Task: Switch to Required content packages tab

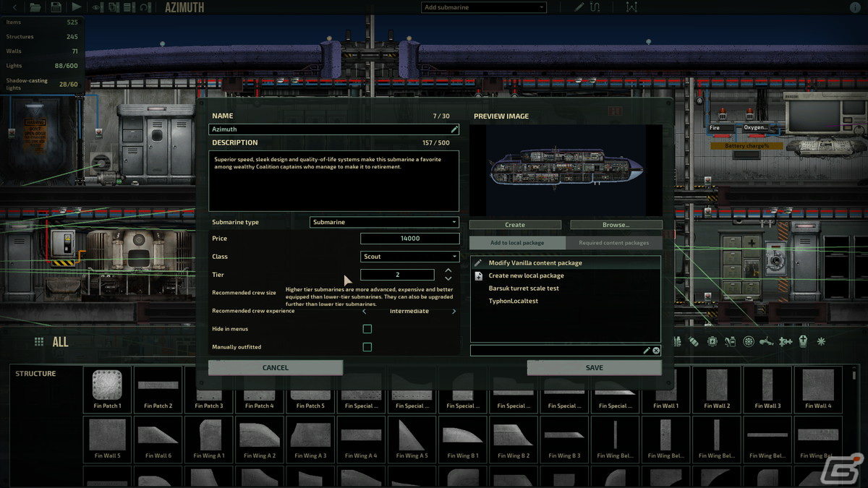Action: (613, 243)
